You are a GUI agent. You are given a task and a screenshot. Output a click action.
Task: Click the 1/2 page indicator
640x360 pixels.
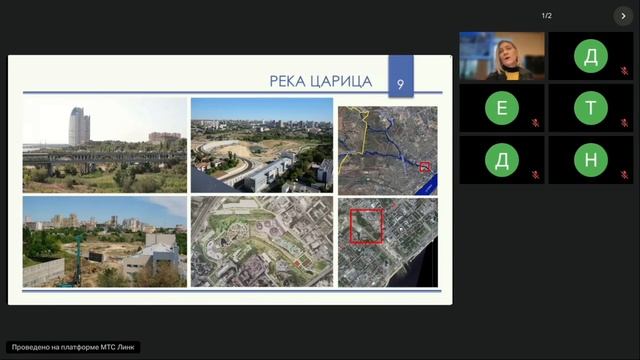point(547,16)
